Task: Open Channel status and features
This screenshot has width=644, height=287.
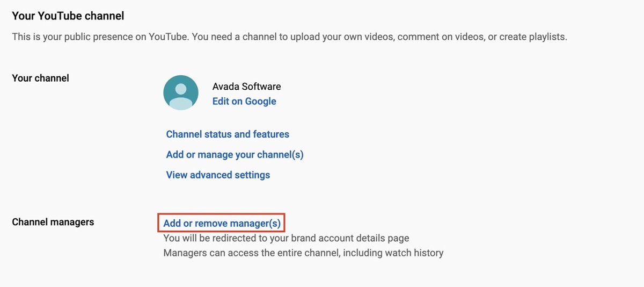Action: tap(228, 134)
